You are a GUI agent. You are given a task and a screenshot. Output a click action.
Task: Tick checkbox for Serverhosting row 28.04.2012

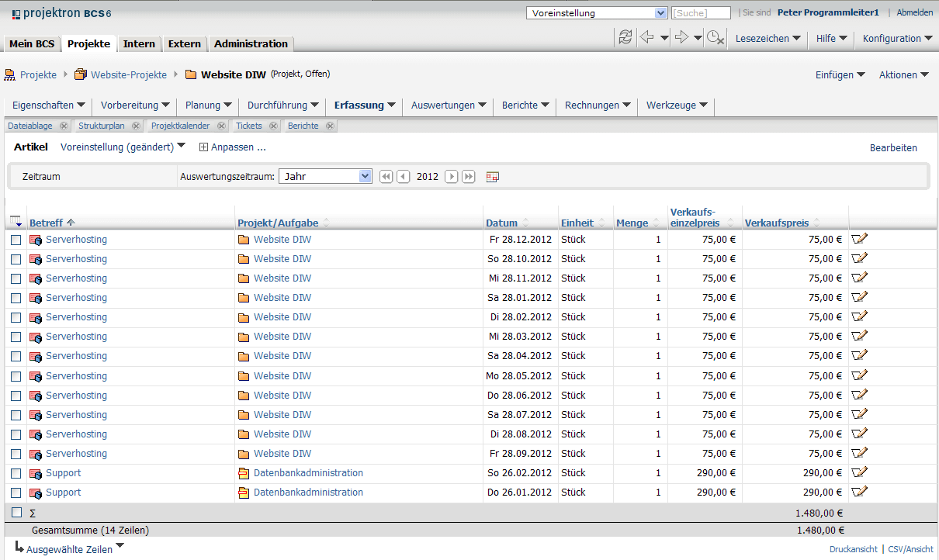(x=16, y=356)
